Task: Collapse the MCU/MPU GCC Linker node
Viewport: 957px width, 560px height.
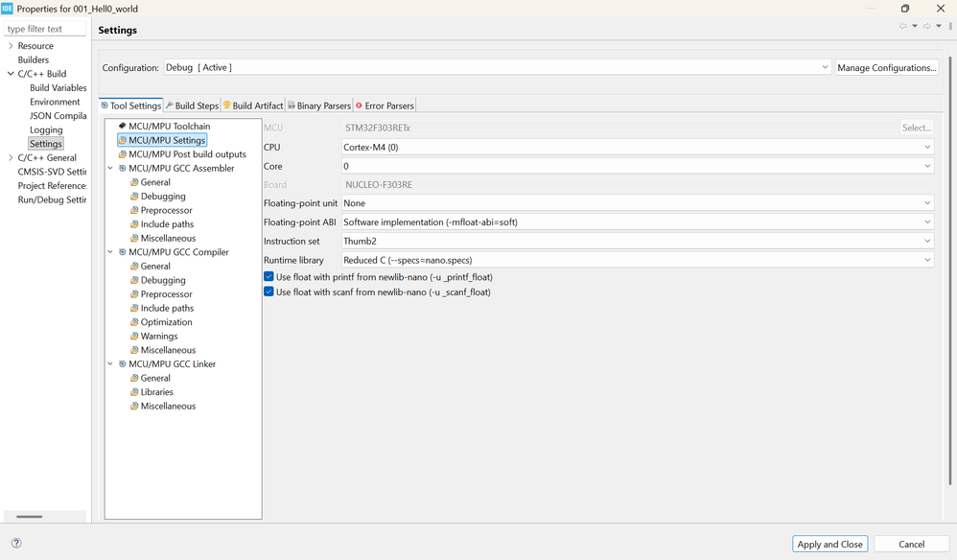Action: (110, 363)
